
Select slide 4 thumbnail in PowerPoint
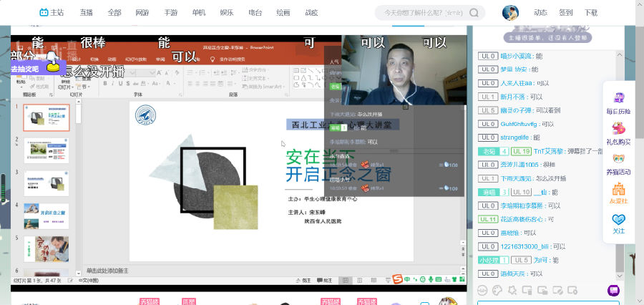(x=47, y=216)
